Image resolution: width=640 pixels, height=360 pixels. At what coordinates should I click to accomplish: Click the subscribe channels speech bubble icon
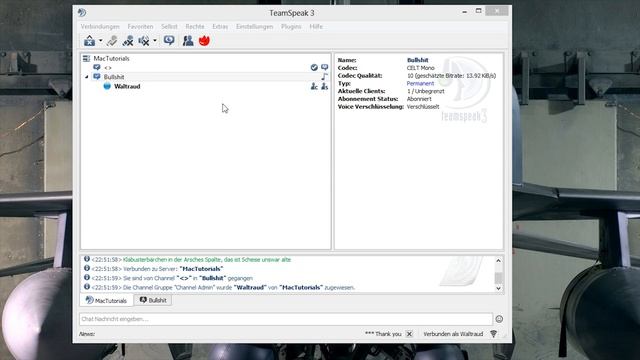pos(169,40)
